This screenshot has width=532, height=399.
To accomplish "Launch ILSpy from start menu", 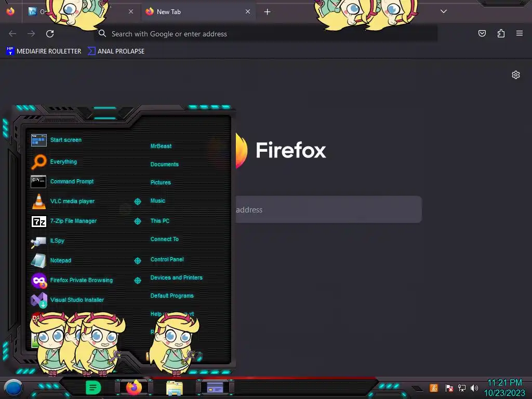I will tap(57, 241).
